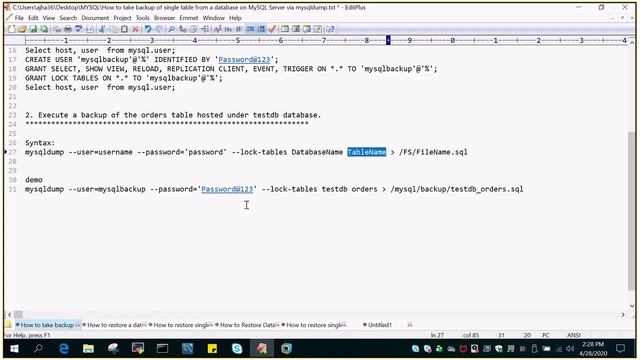The width and height of the screenshot is (640, 360).
Task: Open the File menu
Action: (x=19, y=18)
